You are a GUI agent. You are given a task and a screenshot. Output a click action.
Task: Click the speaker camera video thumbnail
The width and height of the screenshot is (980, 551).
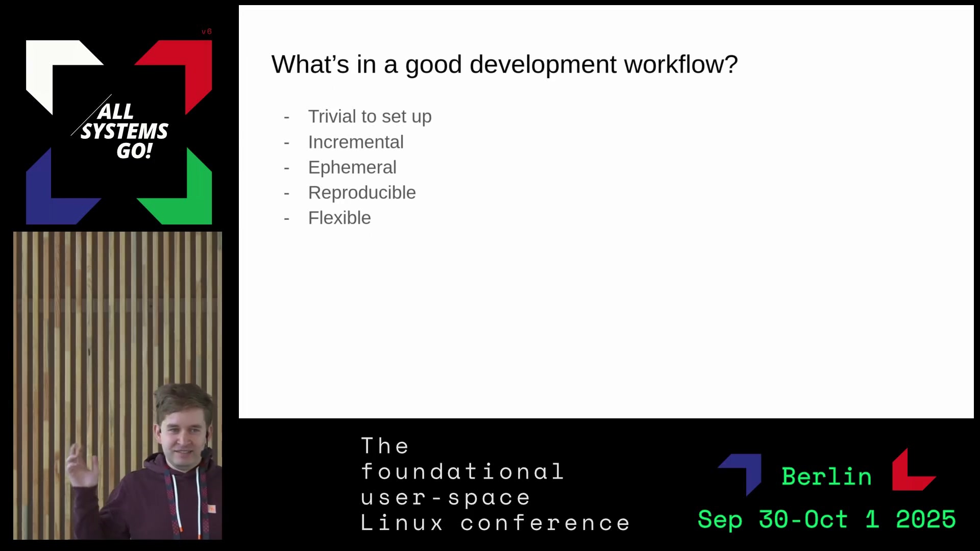[117, 385]
